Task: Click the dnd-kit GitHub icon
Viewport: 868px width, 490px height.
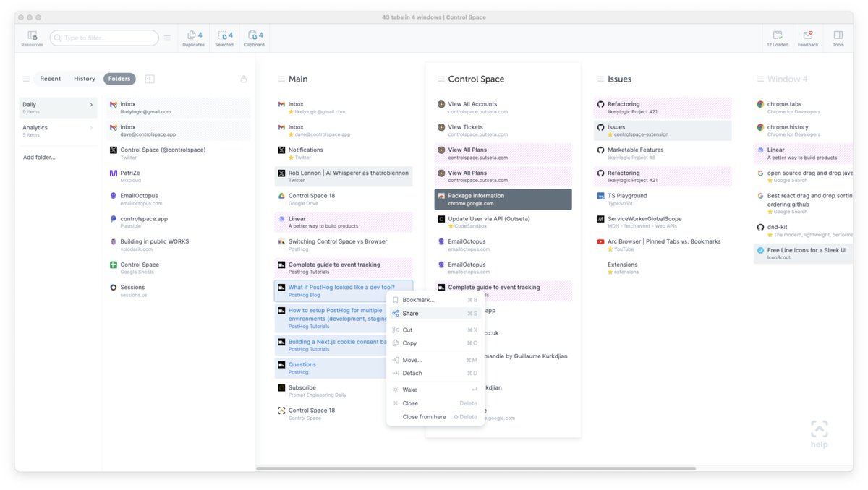Action: (760, 227)
